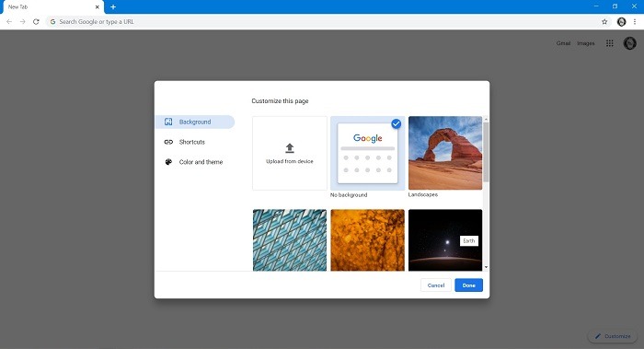Click the pencil icon on Customize

point(598,336)
